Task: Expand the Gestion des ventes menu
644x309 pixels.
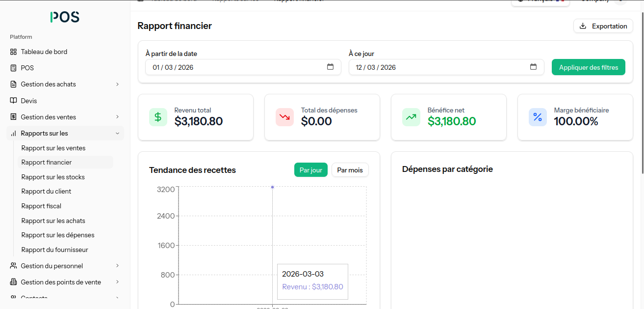Action: pos(117,117)
